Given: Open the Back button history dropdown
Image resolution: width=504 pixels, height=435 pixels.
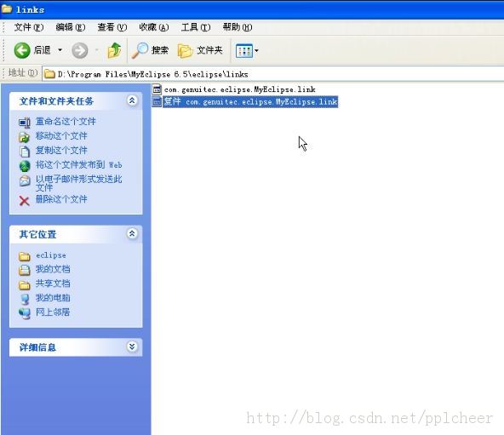Looking at the screenshot, I should pos(60,50).
